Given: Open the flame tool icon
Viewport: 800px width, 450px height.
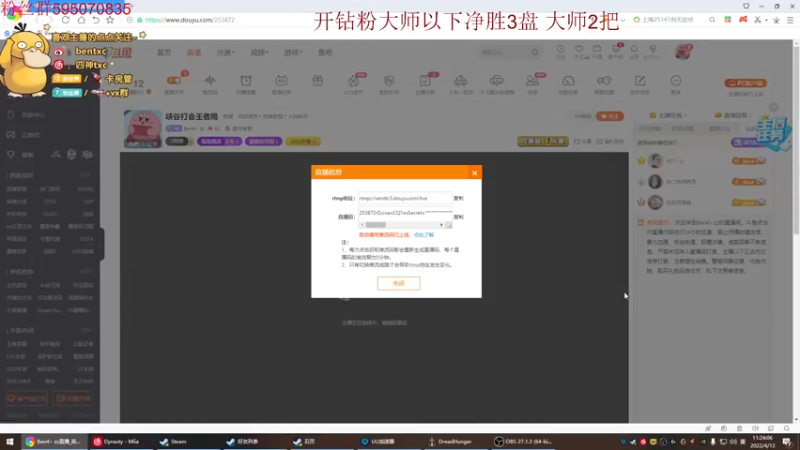Looking at the screenshot, I should click(x=353, y=83).
